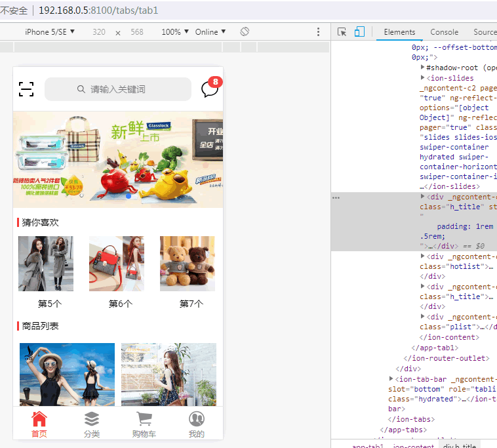
Task: Click the 请输入关键词 search input
Action: pos(118,89)
